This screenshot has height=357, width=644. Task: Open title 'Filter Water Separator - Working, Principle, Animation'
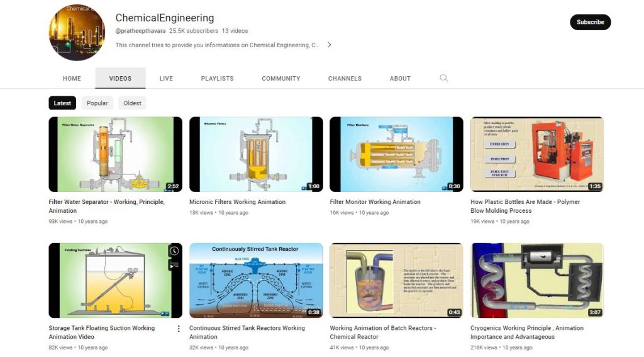tap(107, 206)
